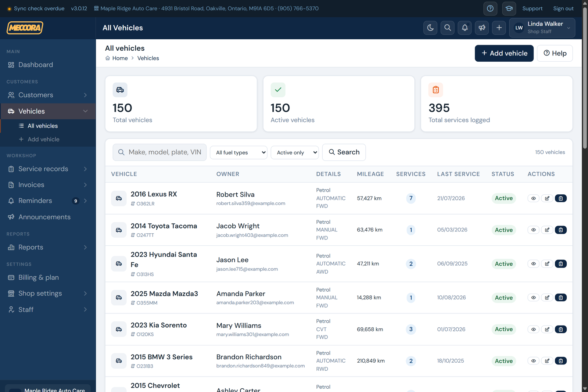Open Billing & plan in the sidebar
The image size is (588, 392).
click(x=48, y=277)
